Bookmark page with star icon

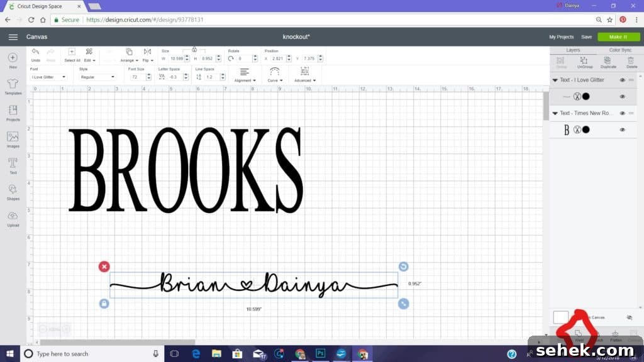tap(610, 19)
